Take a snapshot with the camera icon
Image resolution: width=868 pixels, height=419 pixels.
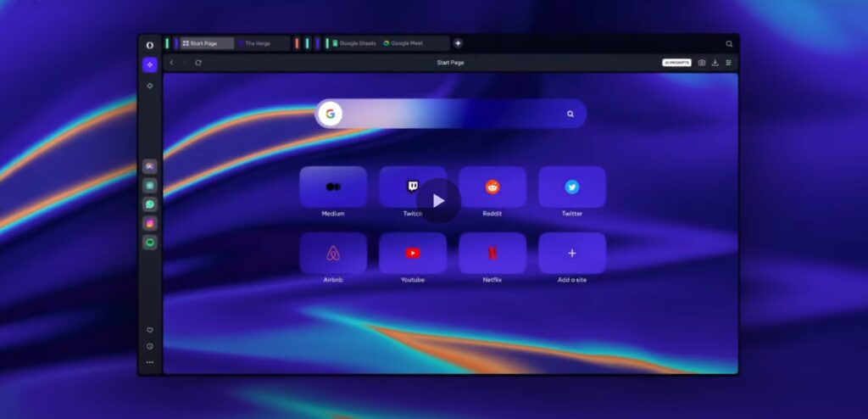coord(702,63)
